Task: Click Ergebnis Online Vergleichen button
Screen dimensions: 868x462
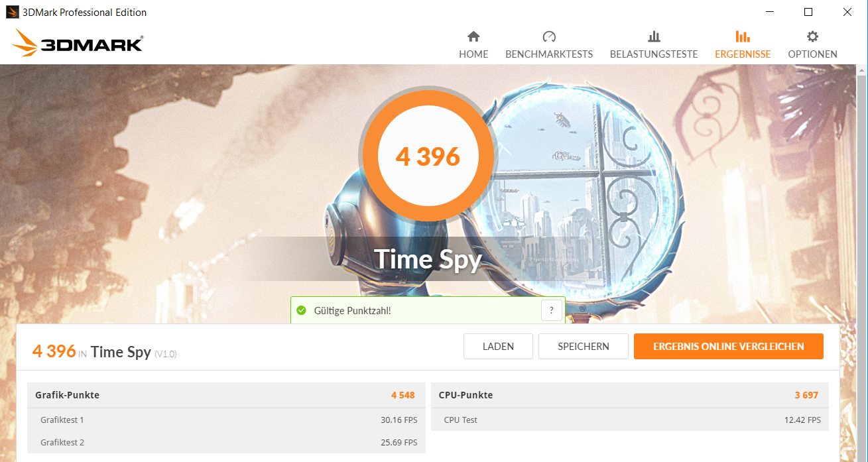Action: point(729,346)
